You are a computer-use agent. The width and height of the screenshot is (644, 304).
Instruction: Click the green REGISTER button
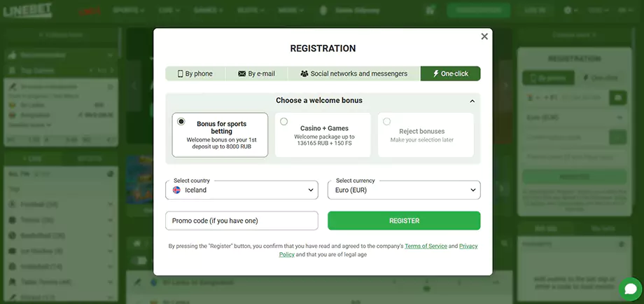[404, 221]
